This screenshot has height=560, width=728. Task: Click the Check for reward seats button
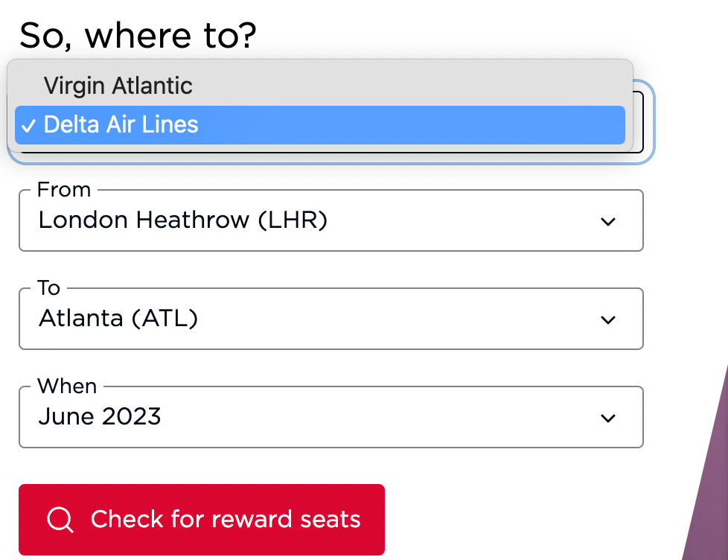[202, 520]
